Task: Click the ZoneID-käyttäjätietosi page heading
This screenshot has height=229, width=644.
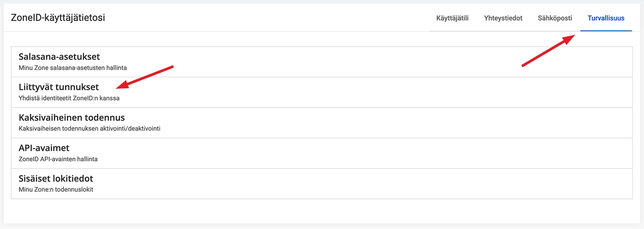Action: (x=58, y=18)
